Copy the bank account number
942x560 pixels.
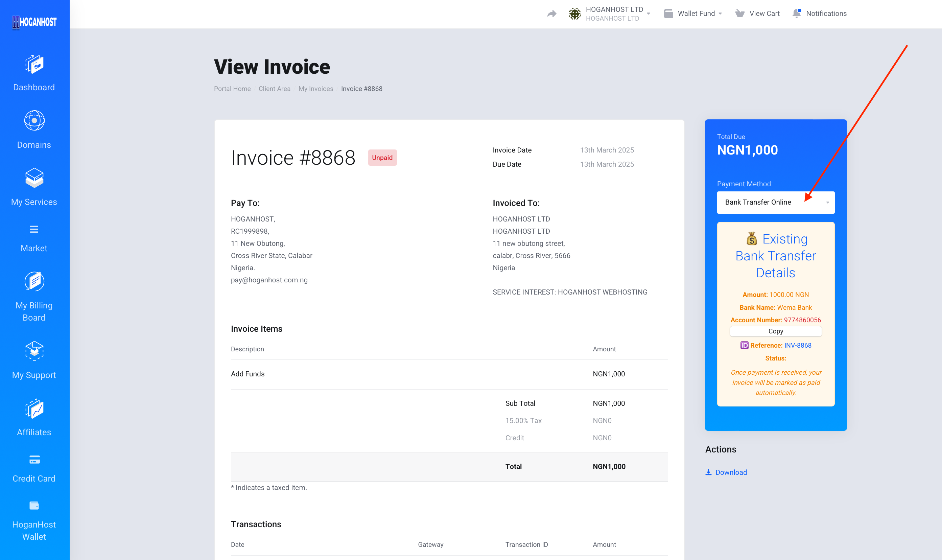click(x=776, y=331)
